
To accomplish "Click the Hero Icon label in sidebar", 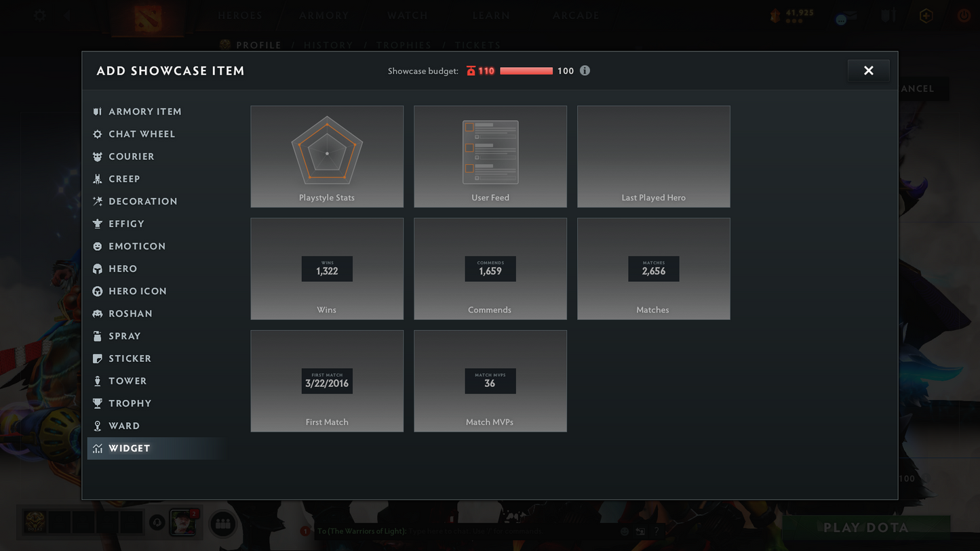I will click(138, 291).
